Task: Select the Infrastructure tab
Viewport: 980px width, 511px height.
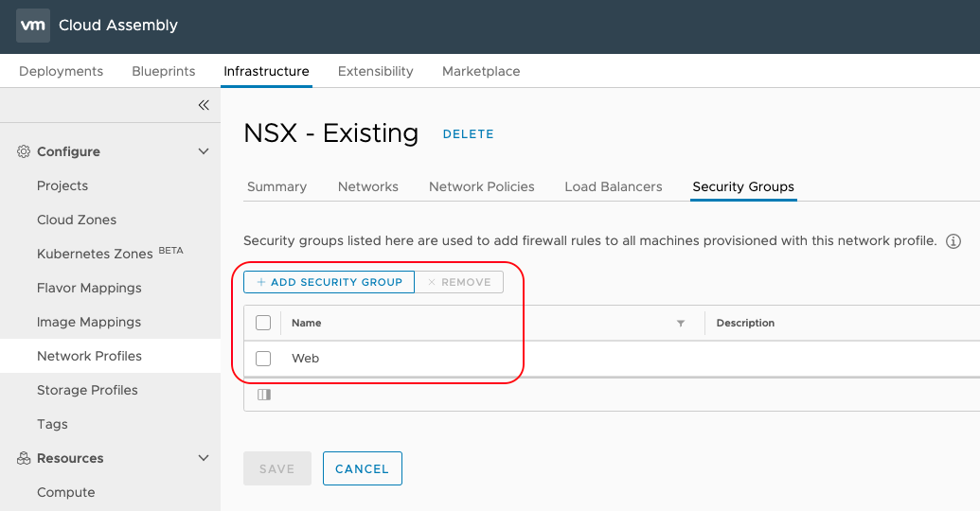Action: coord(266,71)
